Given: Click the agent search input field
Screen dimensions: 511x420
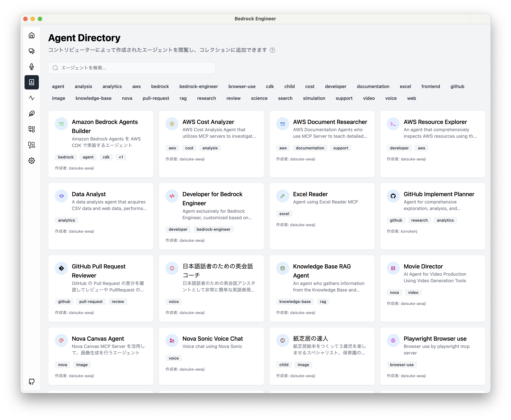Looking at the screenshot, I should tap(135, 68).
